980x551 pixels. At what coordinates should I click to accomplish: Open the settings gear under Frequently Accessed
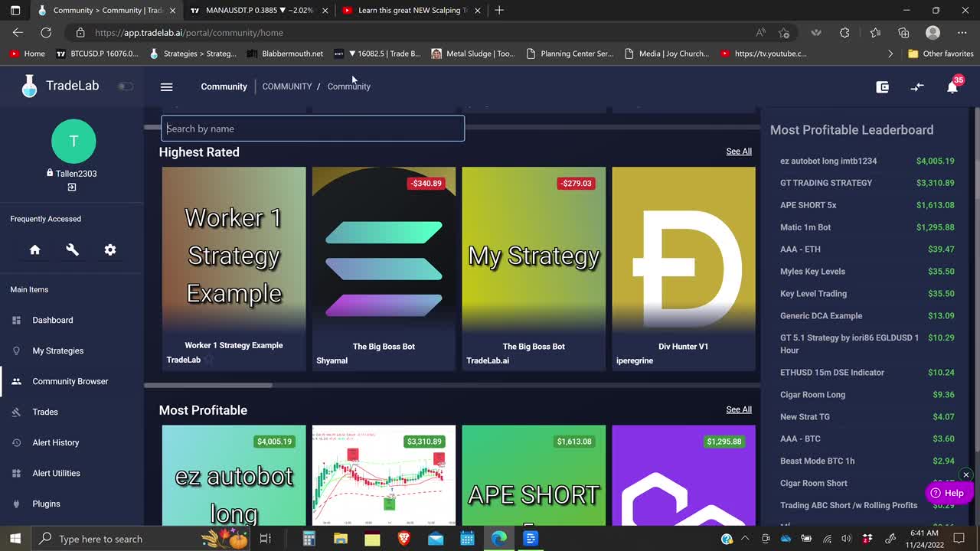tap(110, 249)
